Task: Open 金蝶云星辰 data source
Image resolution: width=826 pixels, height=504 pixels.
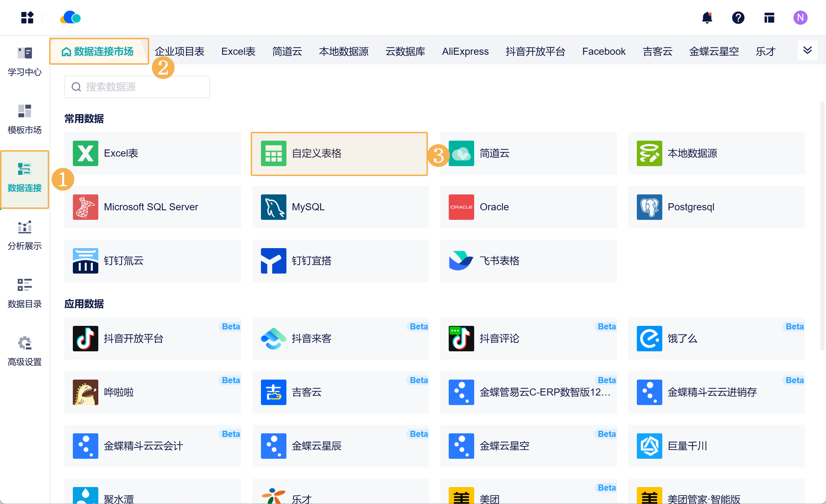Action: [341, 446]
